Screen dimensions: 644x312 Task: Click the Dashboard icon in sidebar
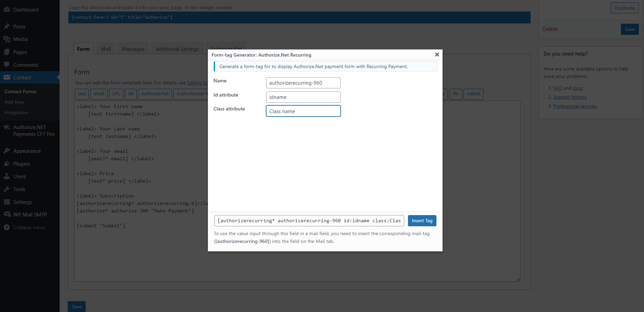7,9
